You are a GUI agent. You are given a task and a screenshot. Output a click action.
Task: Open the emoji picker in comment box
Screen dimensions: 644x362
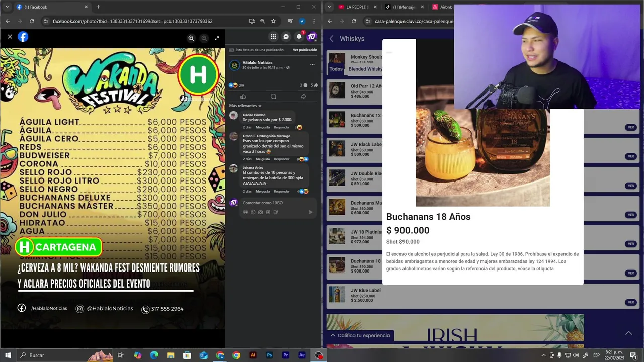[253, 212]
